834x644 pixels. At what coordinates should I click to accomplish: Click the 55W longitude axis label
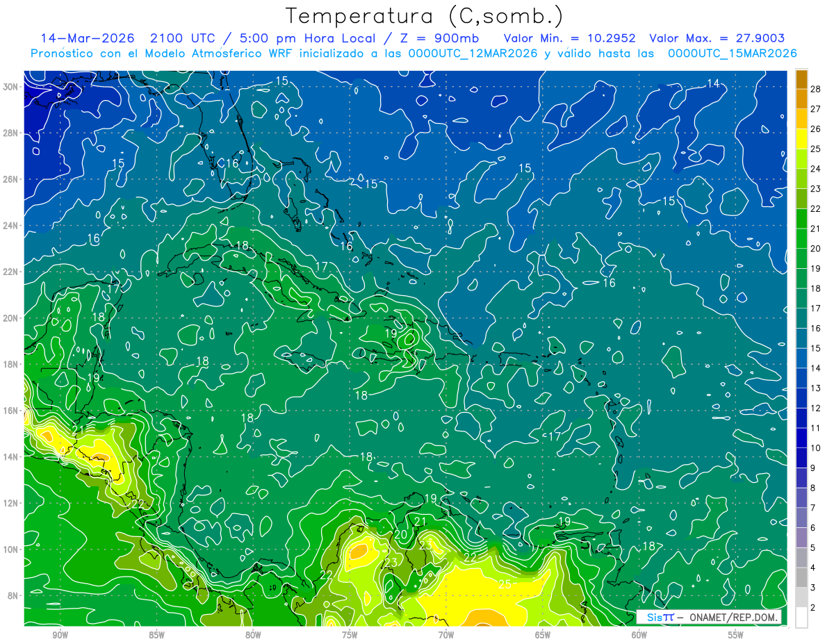736,634
